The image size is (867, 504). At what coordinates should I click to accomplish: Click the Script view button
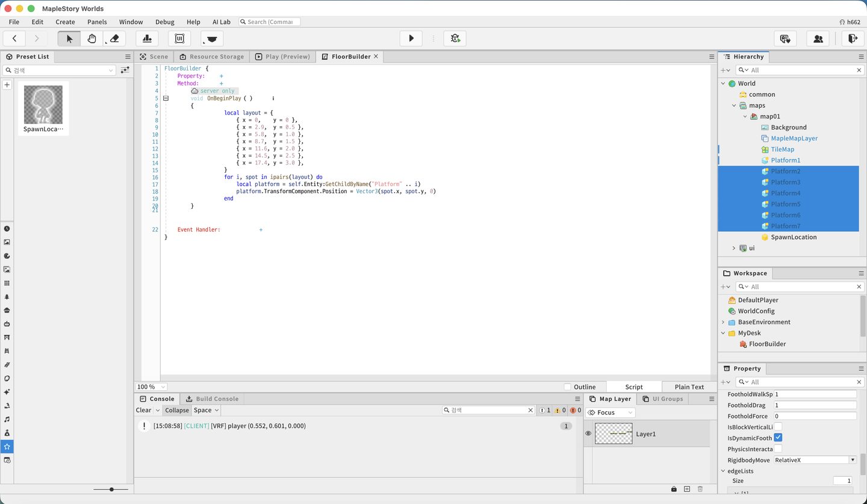pyautogui.click(x=634, y=387)
